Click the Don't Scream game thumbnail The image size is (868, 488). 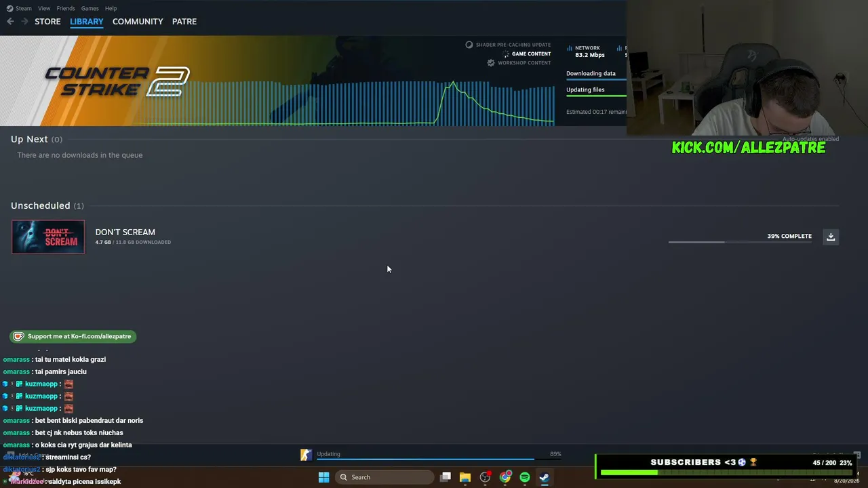tap(48, 237)
